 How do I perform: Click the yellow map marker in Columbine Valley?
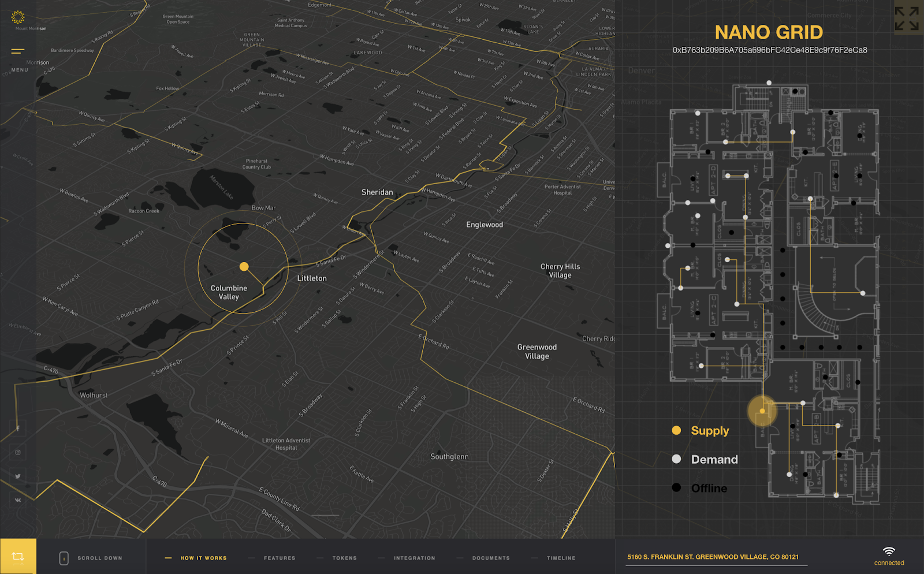point(244,267)
